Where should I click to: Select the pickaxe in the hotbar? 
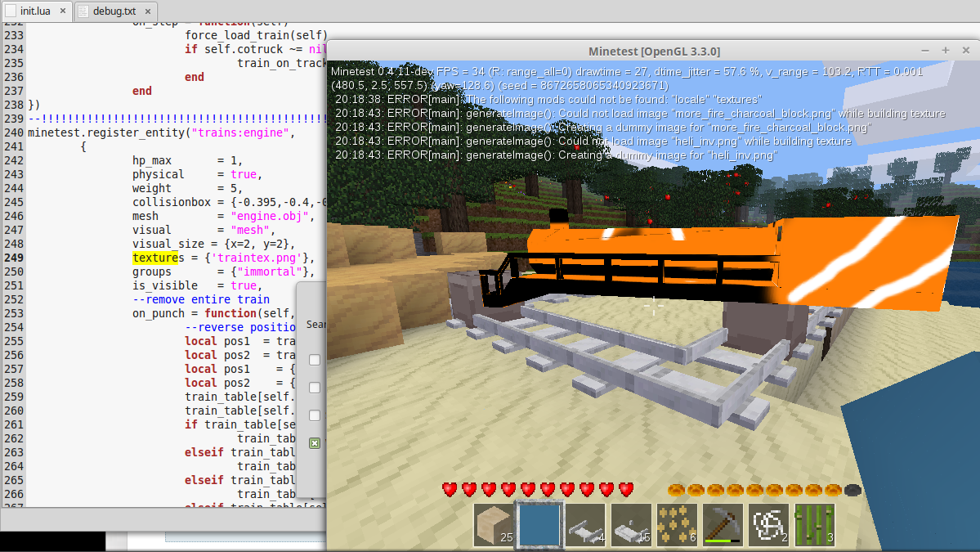tap(721, 523)
